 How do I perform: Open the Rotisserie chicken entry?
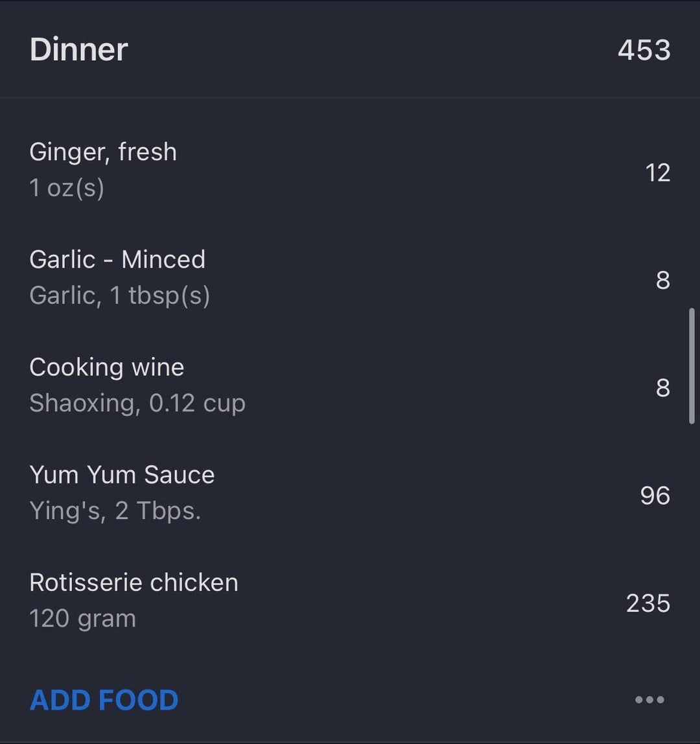click(x=134, y=582)
